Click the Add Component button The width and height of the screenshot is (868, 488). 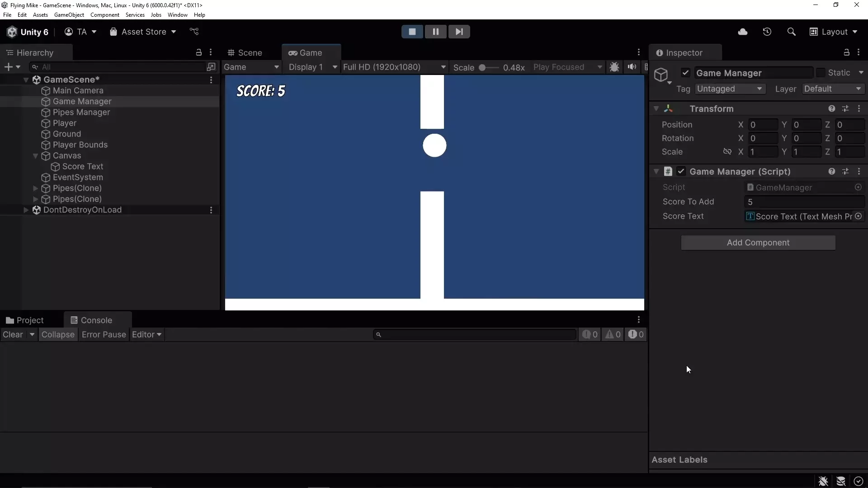click(758, 243)
